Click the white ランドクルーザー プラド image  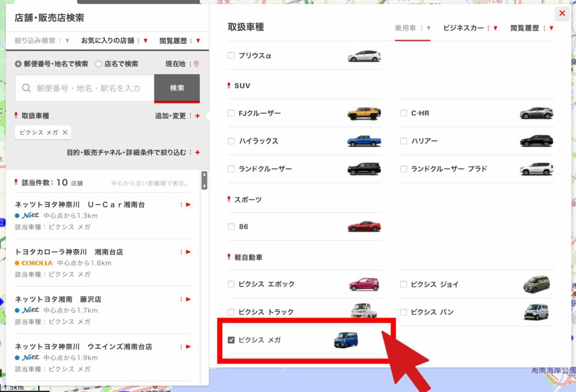point(536,169)
